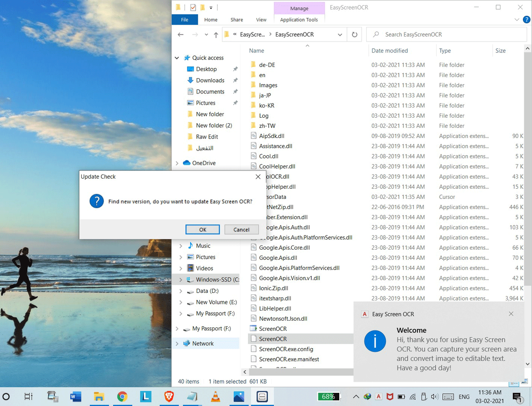The height and width of the screenshot is (406, 532).
Task: Select Downloads in Quick access
Action: click(210, 81)
